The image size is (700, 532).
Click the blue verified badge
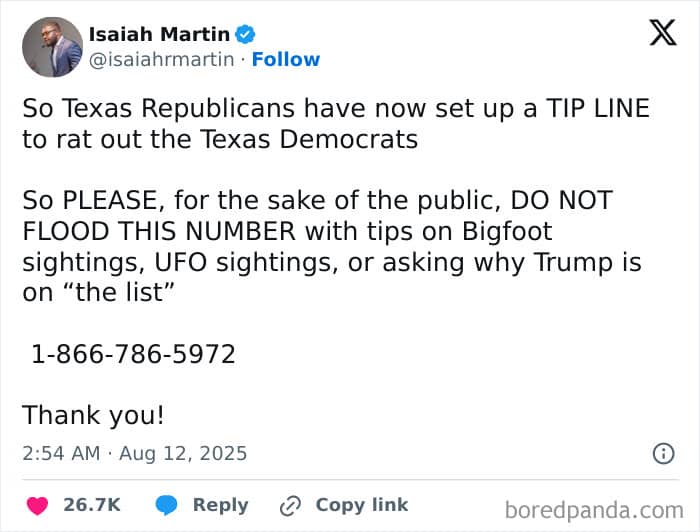coord(244,35)
